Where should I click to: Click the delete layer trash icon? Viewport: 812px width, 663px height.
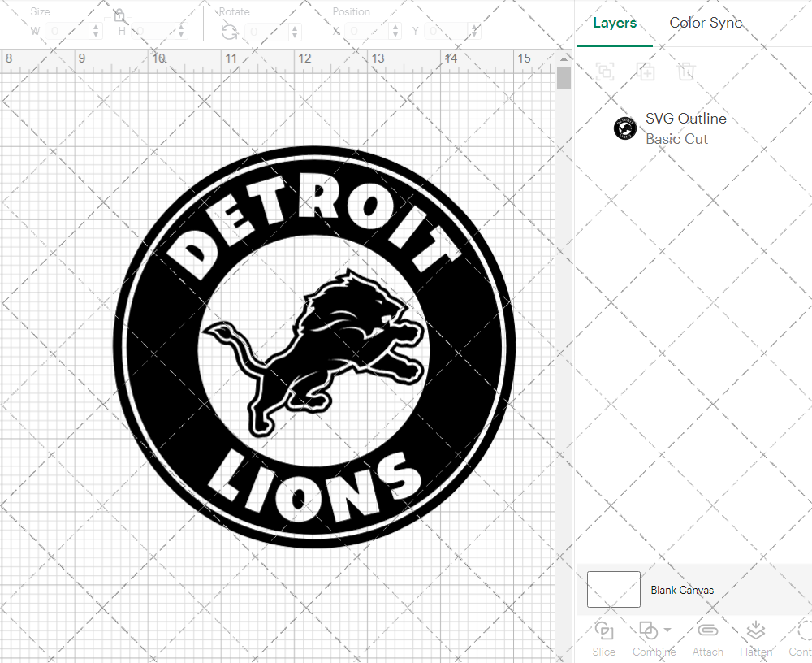(686, 71)
